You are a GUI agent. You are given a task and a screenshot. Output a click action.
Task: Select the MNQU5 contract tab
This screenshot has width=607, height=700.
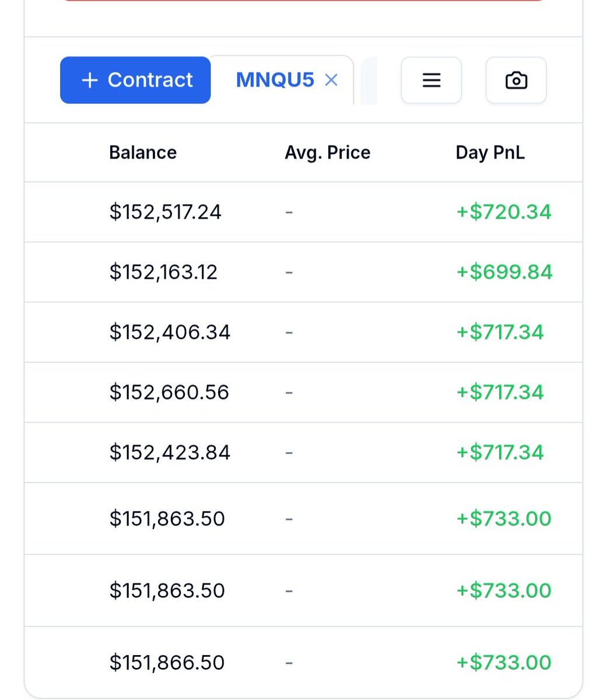[275, 80]
